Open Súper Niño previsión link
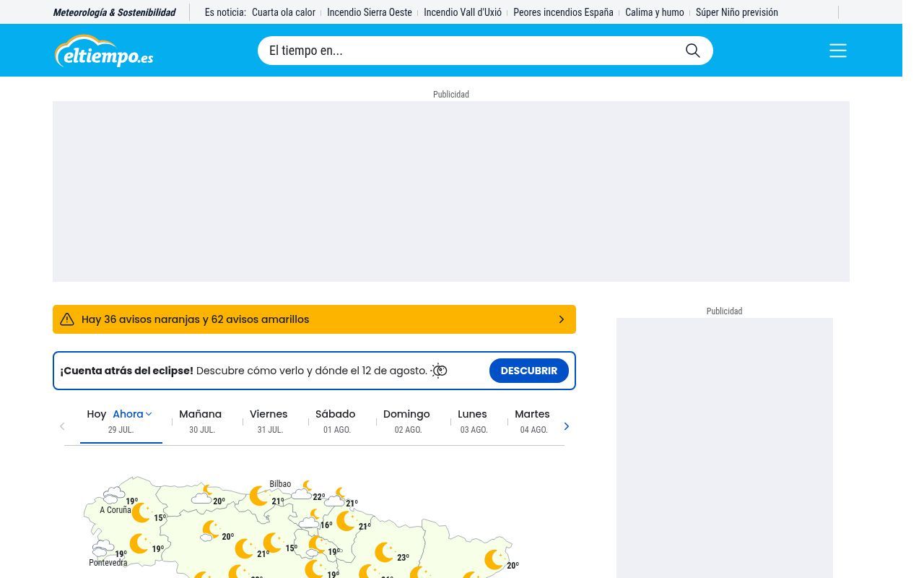This screenshot has height=578, width=924. click(737, 12)
